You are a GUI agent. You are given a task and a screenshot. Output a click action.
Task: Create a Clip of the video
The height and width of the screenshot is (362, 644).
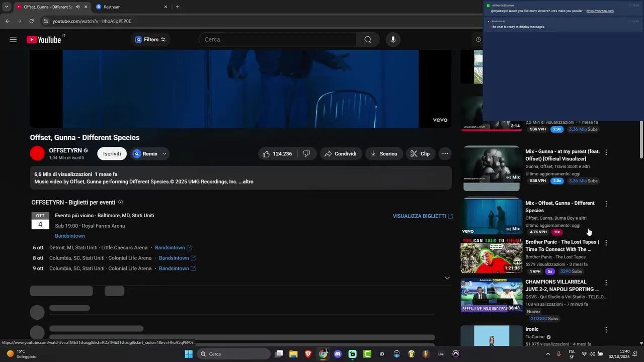tap(420, 154)
